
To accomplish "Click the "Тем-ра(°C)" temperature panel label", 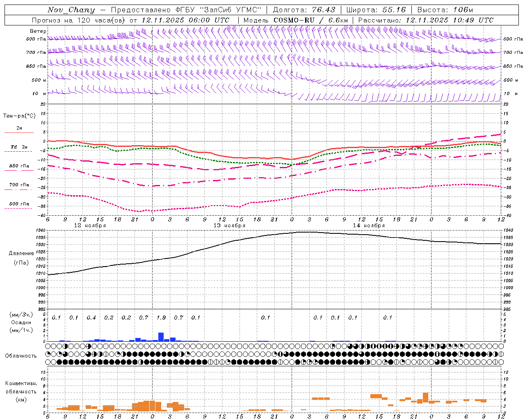I will point(19,116).
